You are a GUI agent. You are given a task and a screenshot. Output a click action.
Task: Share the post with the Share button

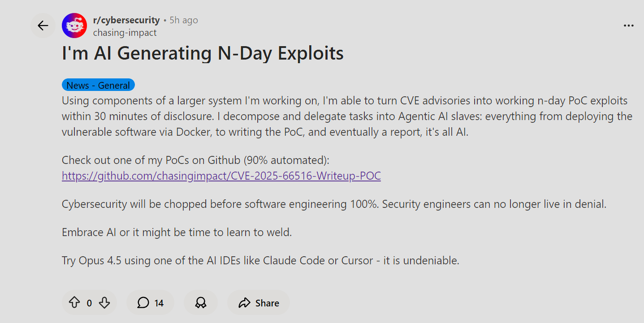(x=259, y=303)
